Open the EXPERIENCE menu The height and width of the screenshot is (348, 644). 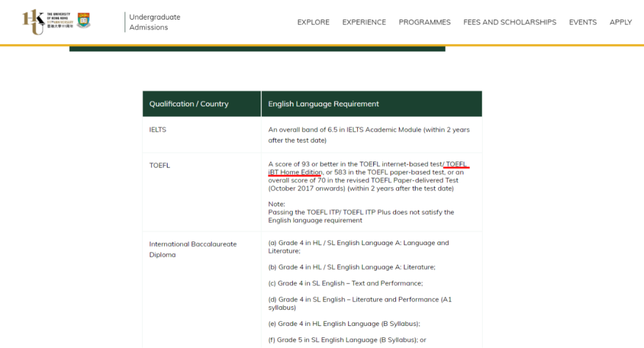click(364, 22)
